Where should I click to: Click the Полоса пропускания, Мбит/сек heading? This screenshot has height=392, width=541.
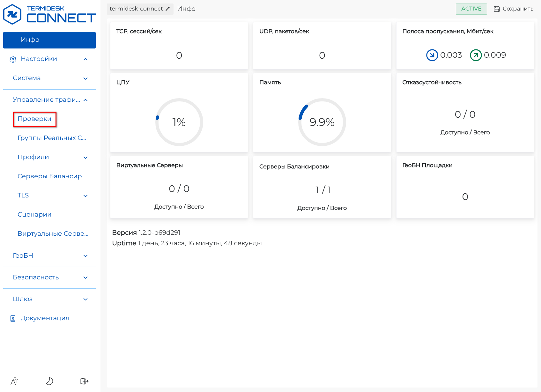[448, 31]
